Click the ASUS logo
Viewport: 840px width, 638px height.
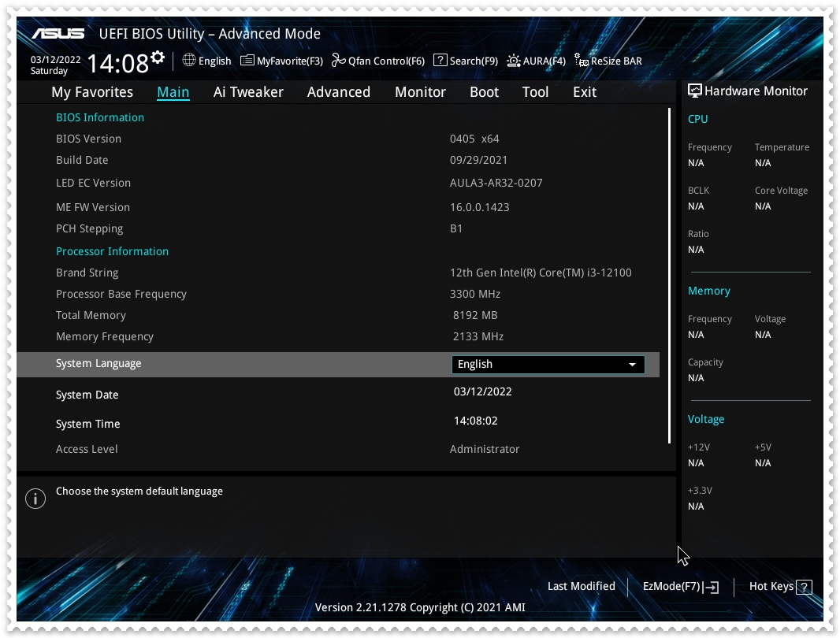point(58,34)
